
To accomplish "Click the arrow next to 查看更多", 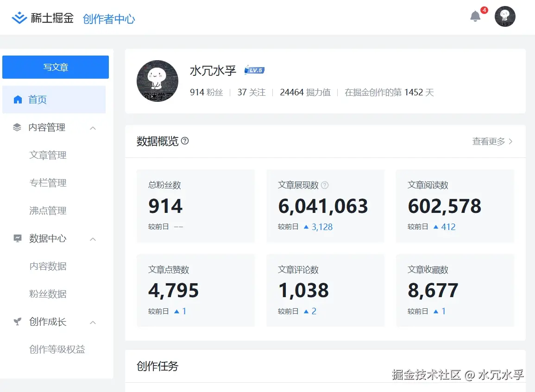I will (511, 142).
